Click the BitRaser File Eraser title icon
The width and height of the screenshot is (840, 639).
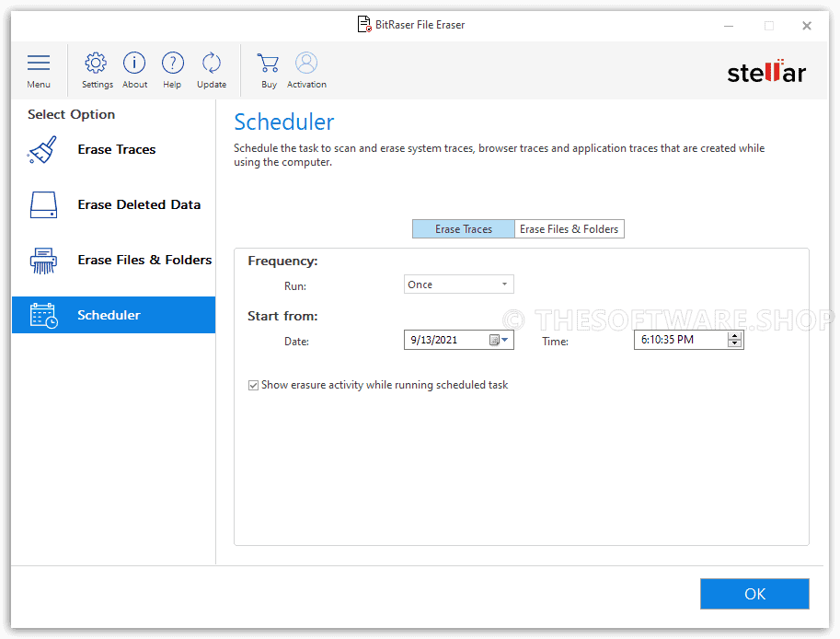364,25
